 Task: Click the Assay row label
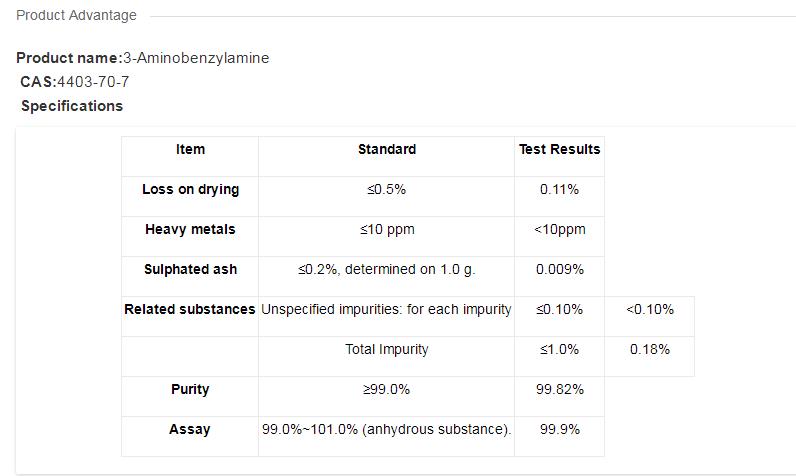[x=190, y=429]
